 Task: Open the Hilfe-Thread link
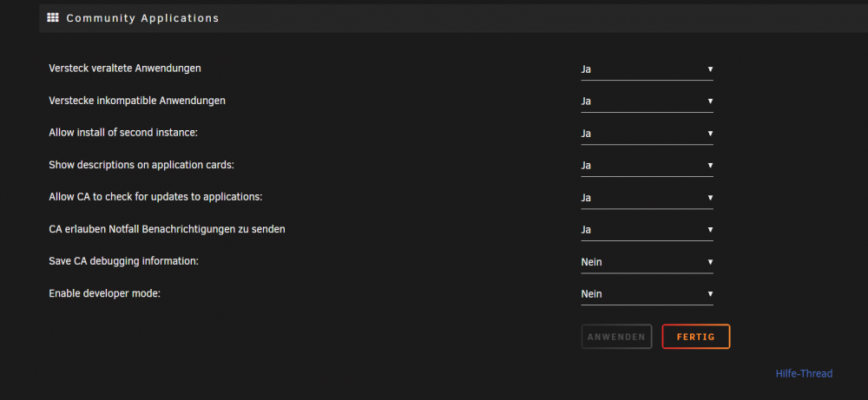[x=804, y=373]
